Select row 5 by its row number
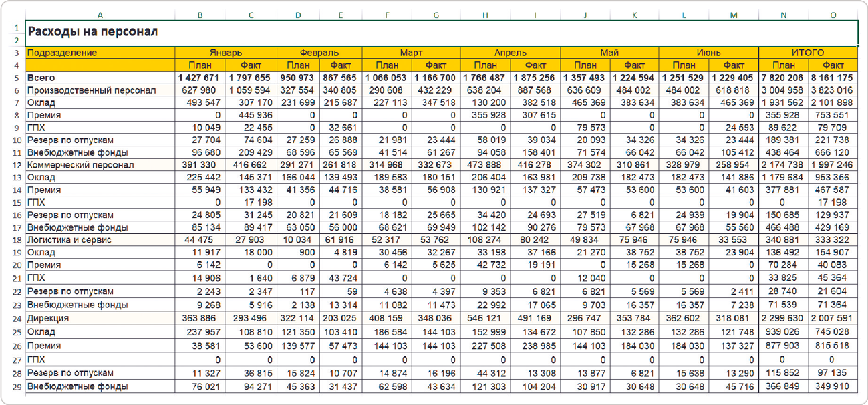Screen dimensions: 868x405 15,78
